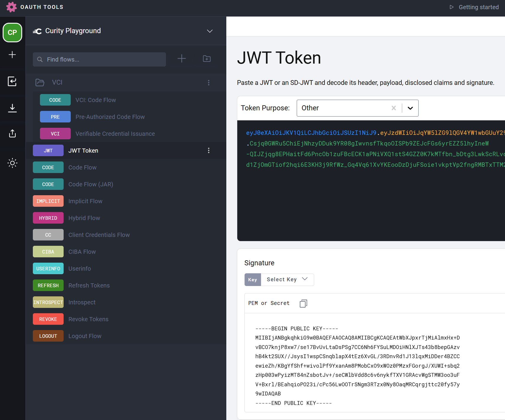Open the Token Purpose dropdown arrow
This screenshot has height=420, width=505.
coord(410,108)
